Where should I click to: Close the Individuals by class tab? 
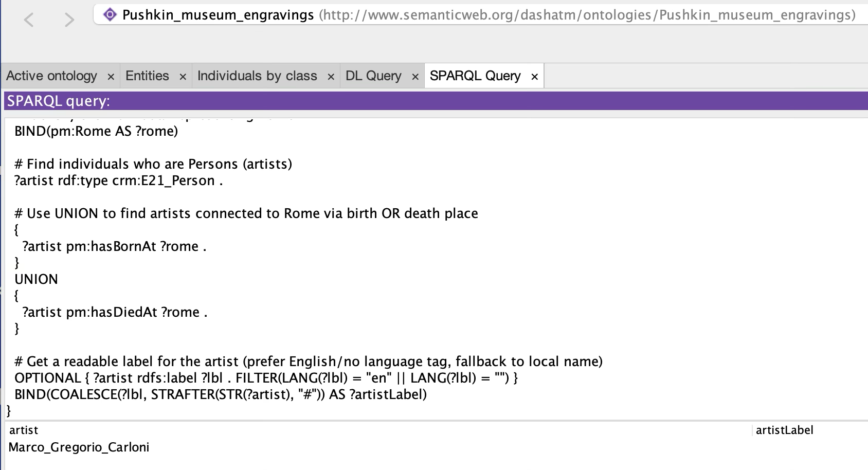click(331, 77)
